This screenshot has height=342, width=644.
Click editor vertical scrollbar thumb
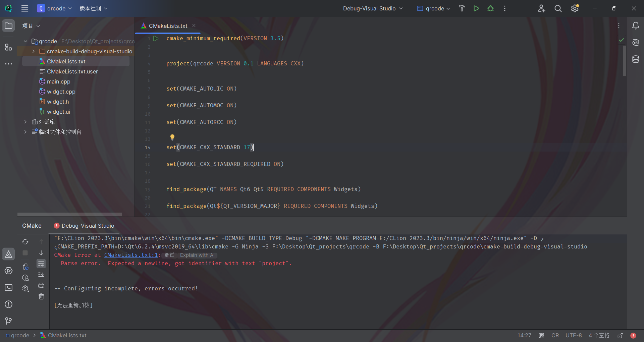click(624, 61)
